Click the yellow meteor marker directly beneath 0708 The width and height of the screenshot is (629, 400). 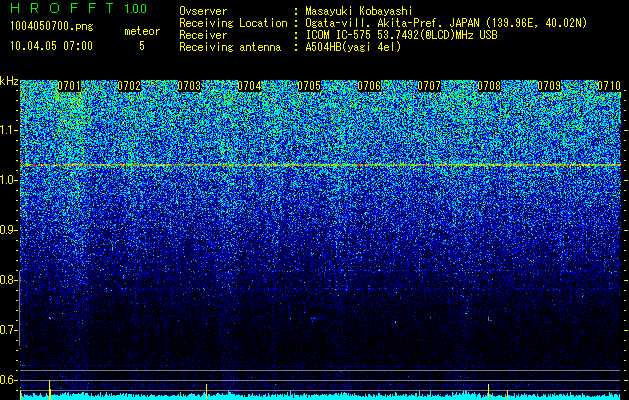[488, 392]
